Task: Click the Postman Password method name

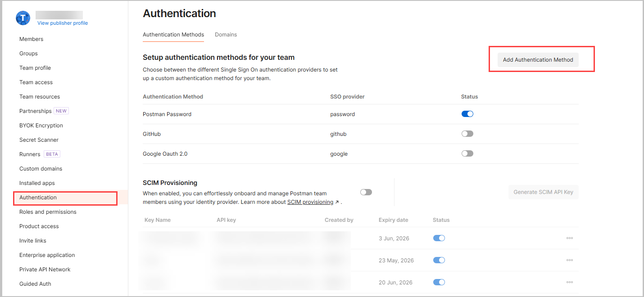Action: tap(167, 114)
